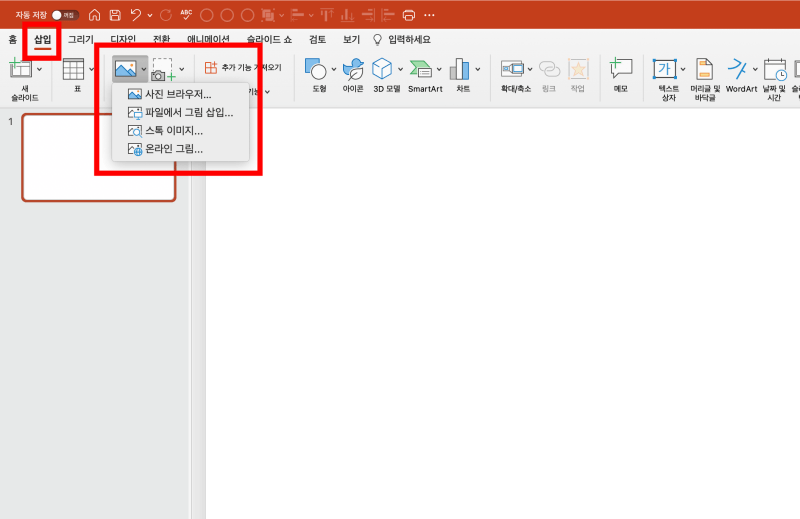Open the 3D 모델 dropdown arrow

tap(400, 69)
